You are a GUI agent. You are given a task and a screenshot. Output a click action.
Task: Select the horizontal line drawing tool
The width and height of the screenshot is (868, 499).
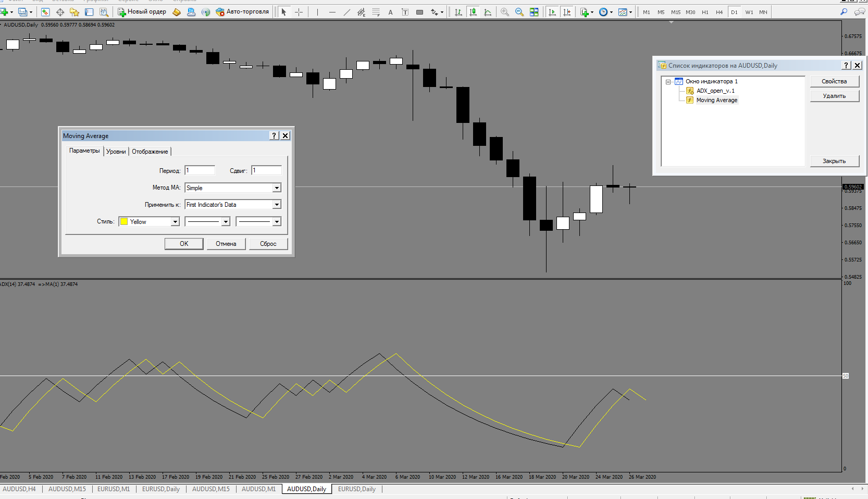(332, 12)
